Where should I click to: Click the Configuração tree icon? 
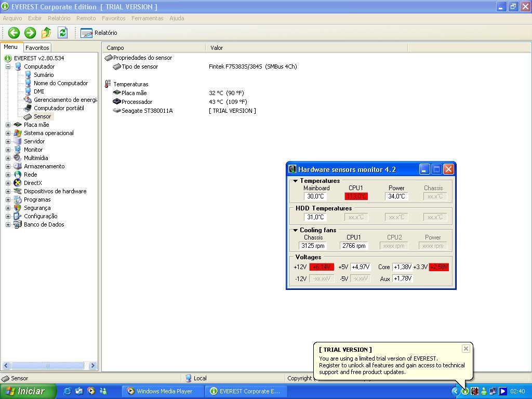(18, 216)
